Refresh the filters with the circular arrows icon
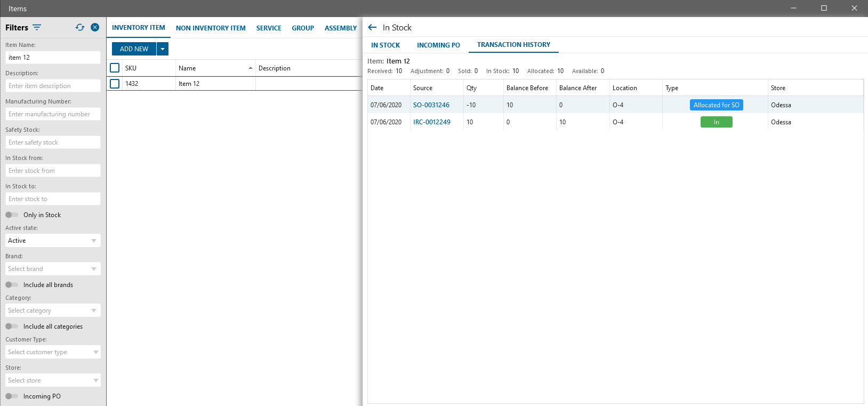This screenshot has width=868, height=406. point(80,27)
